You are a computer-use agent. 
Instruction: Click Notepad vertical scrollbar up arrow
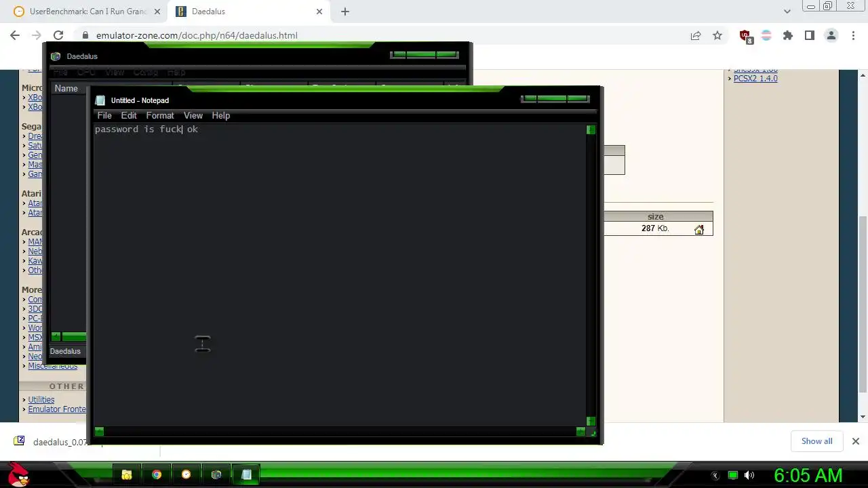coord(591,129)
